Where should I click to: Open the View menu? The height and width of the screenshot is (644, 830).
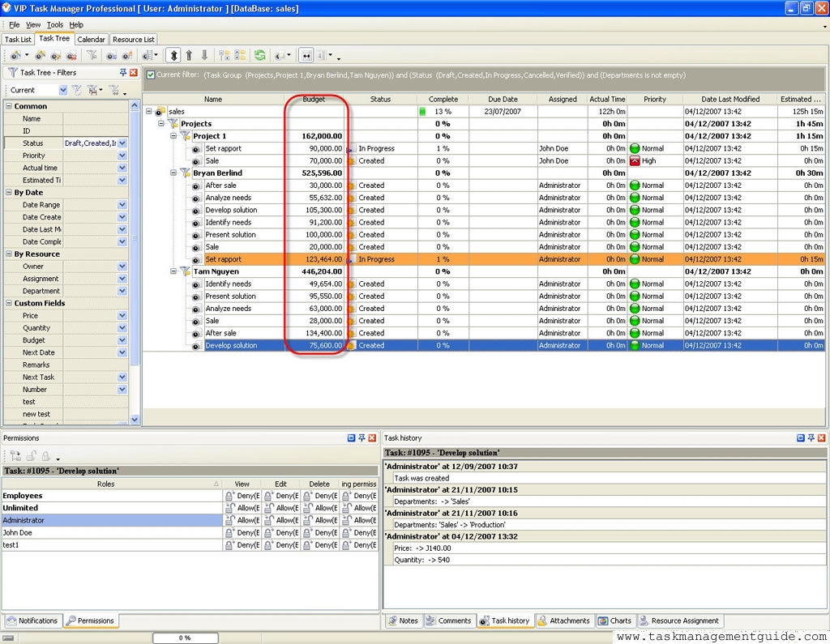click(32, 24)
